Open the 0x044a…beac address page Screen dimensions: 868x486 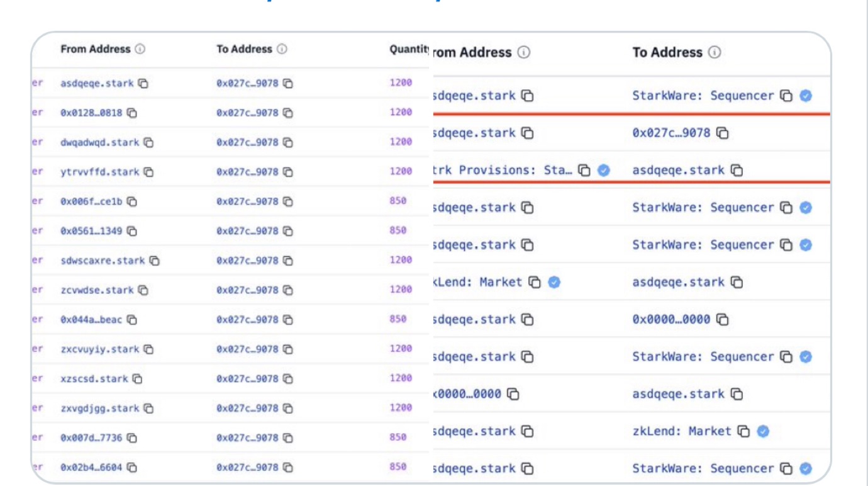pyautogui.click(x=91, y=320)
